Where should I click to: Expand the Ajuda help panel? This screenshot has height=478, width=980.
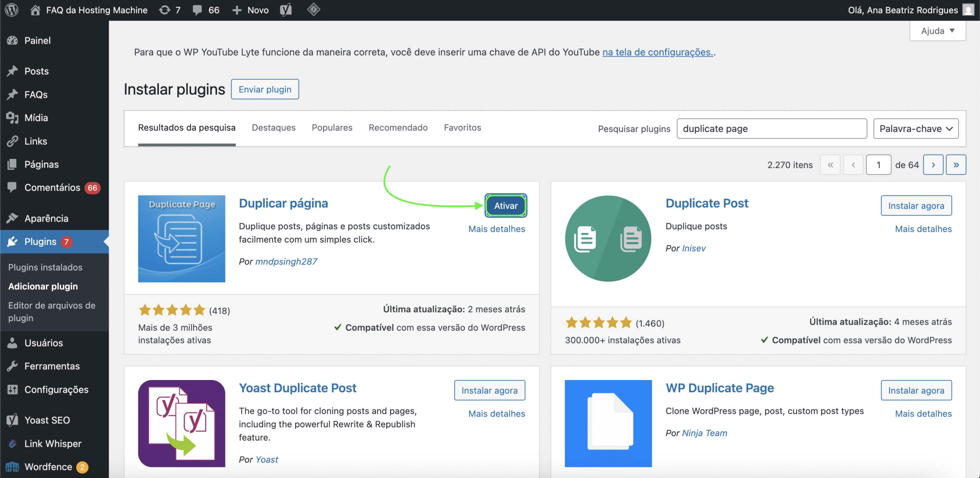click(938, 31)
